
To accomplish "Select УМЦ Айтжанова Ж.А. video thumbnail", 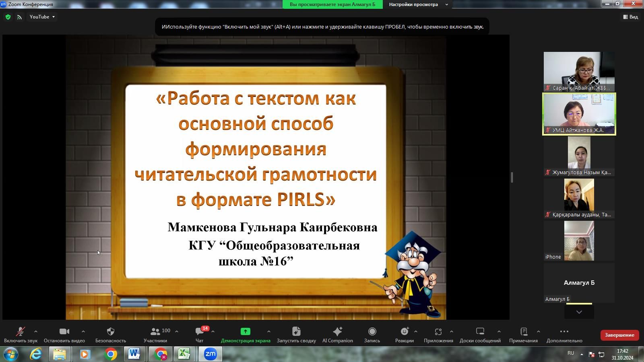I will click(x=579, y=114).
